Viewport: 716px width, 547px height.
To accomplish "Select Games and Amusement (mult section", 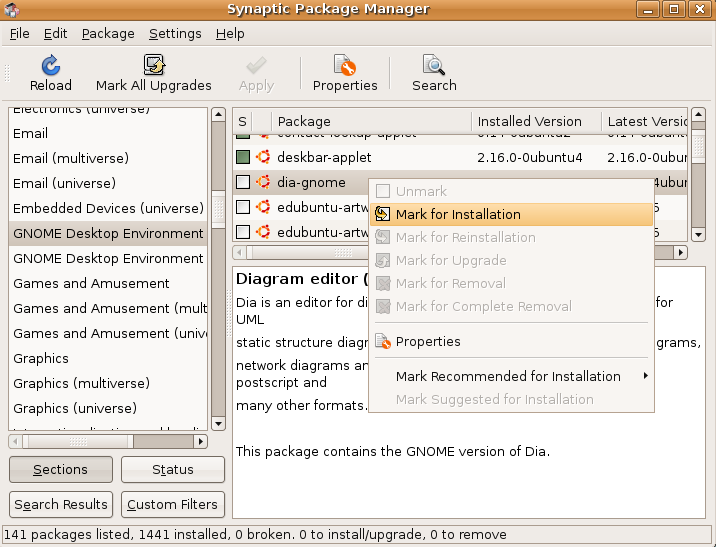I will coord(108,308).
